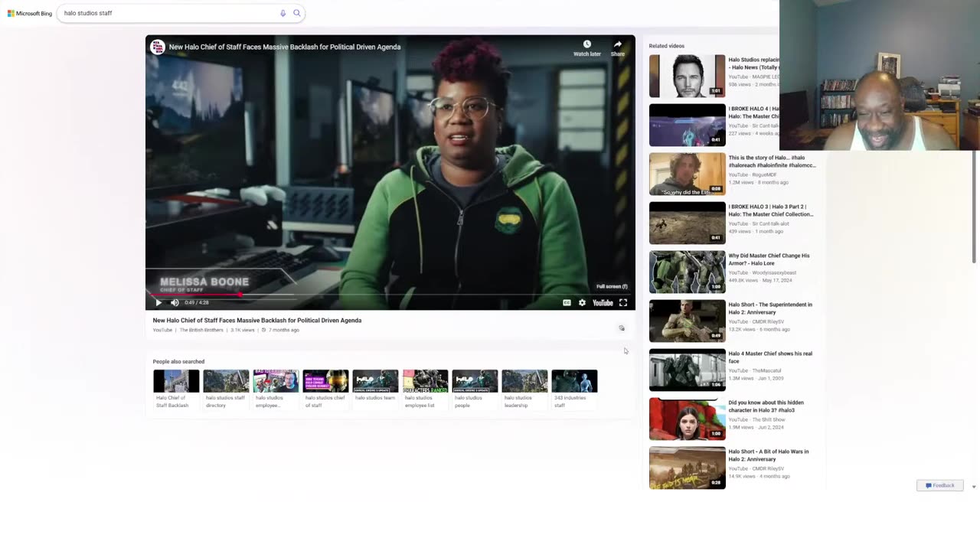980x551 pixels.
Task: Click the Share arrow icon
Action: click(x=618, y=44)
